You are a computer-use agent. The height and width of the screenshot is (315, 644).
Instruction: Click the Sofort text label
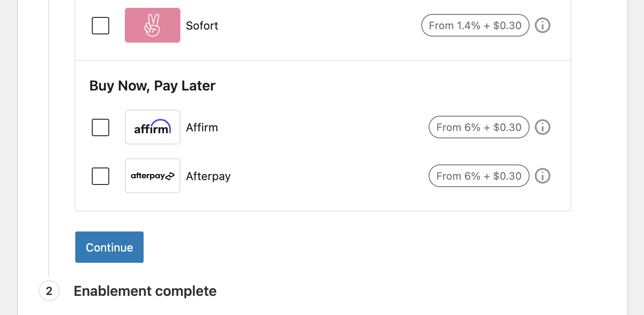(202, 26)
